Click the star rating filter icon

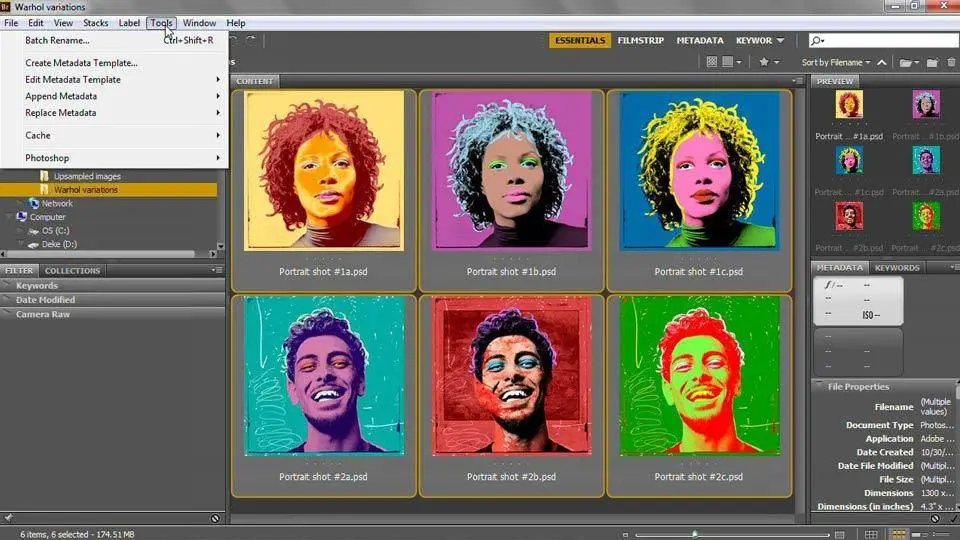pos(764,62)
